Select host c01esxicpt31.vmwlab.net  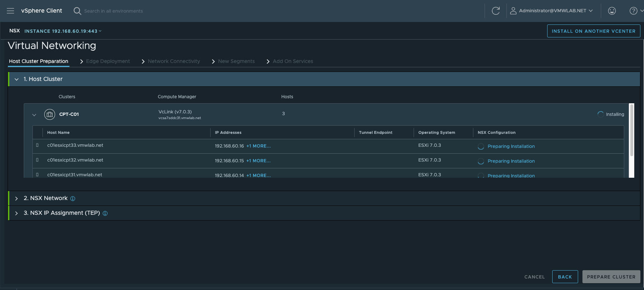(75, 175)
